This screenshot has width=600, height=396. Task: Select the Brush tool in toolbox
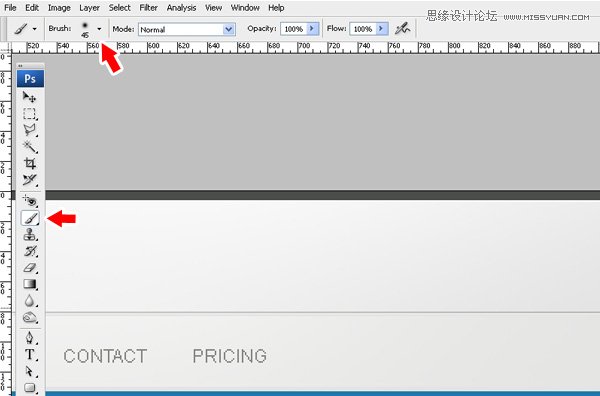tap(30, 218)
